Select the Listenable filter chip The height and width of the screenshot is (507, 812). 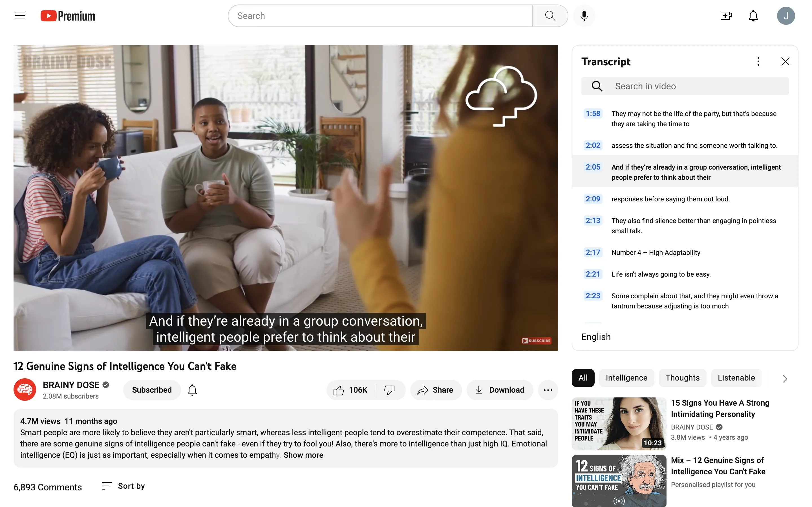pyautogui.click(x=736, y=378)
